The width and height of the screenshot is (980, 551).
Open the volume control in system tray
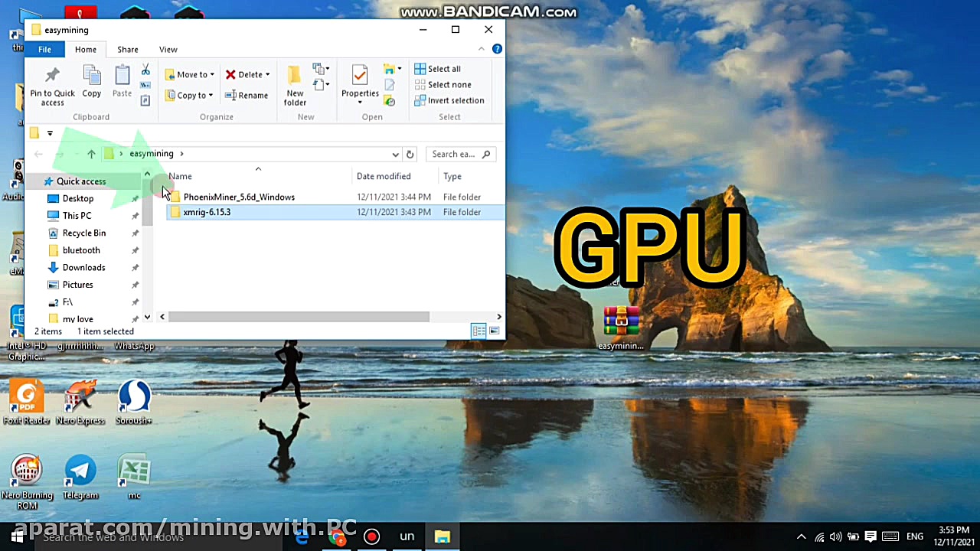point(836,536)
